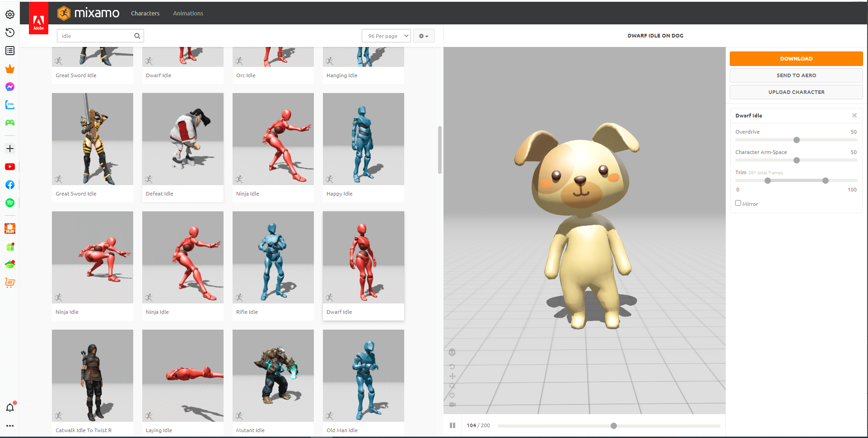
Task: Select the Defeat Idle animation thumbnail
Action: [x=182, y=139]
